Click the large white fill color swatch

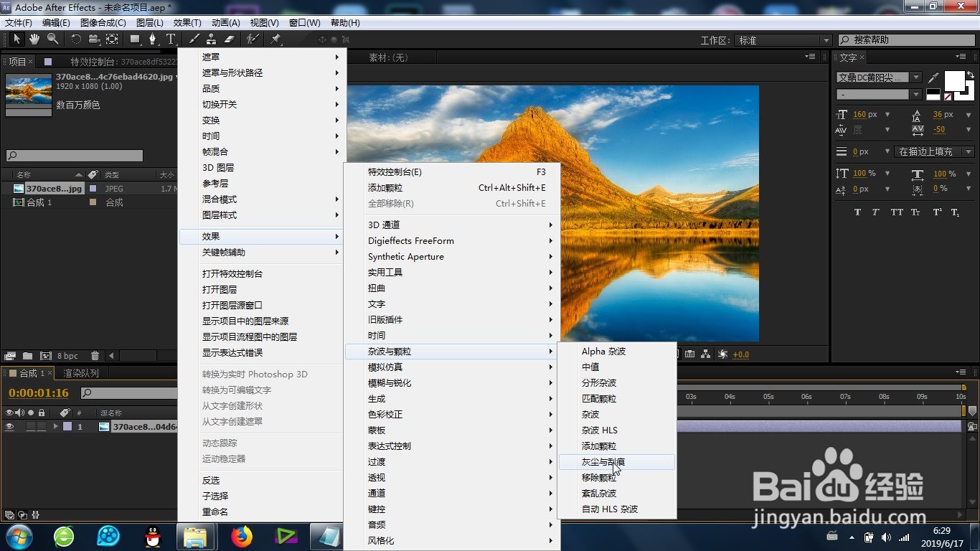(954, 80)
